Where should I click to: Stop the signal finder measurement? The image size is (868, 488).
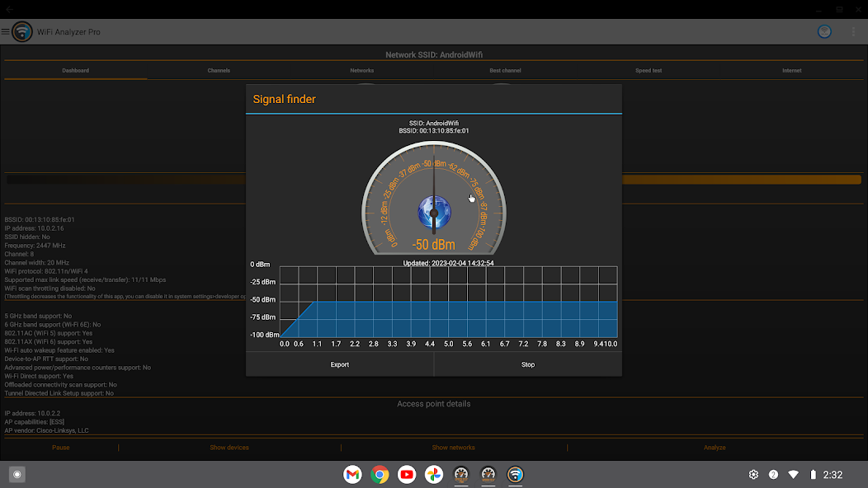pyautogui.click(x=528, y=364)
